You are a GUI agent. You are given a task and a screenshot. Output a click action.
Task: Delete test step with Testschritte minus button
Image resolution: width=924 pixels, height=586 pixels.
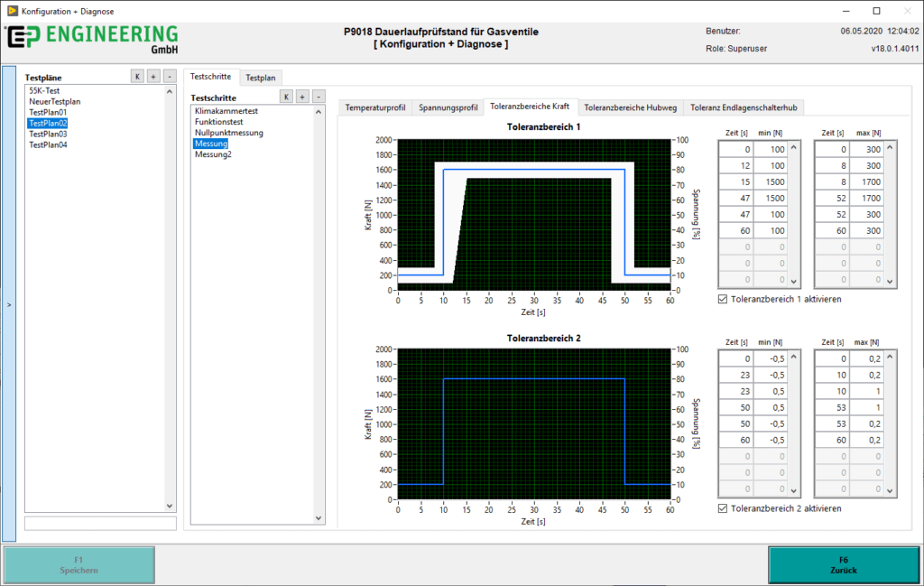[319, 97]
